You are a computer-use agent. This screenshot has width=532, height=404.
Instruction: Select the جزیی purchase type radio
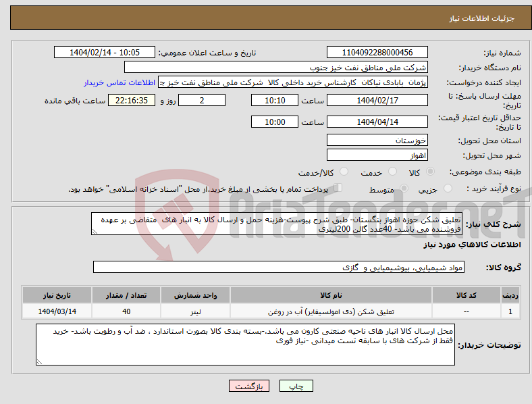pyautogui.click(x=448, y=188)
